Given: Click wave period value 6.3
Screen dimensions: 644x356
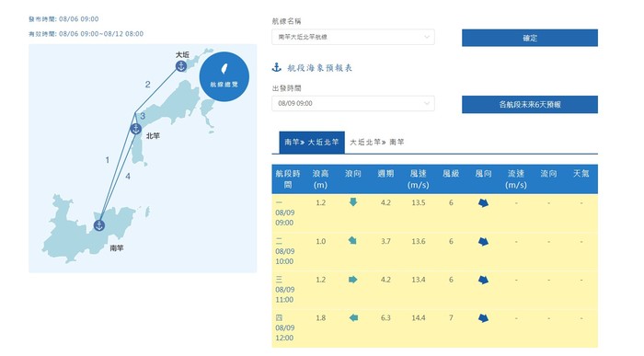Looking at the screenshot, I should pyautogui.click(x=385, y=318).
